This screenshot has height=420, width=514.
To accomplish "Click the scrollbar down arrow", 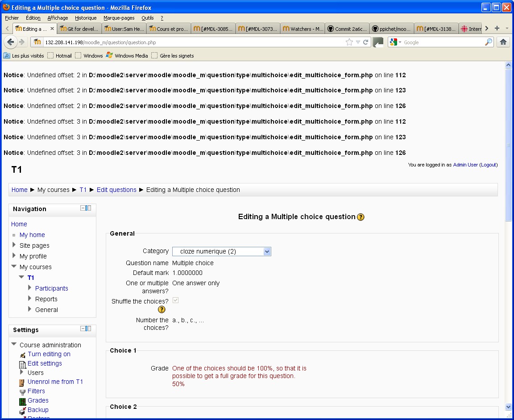I will (509, 407).
